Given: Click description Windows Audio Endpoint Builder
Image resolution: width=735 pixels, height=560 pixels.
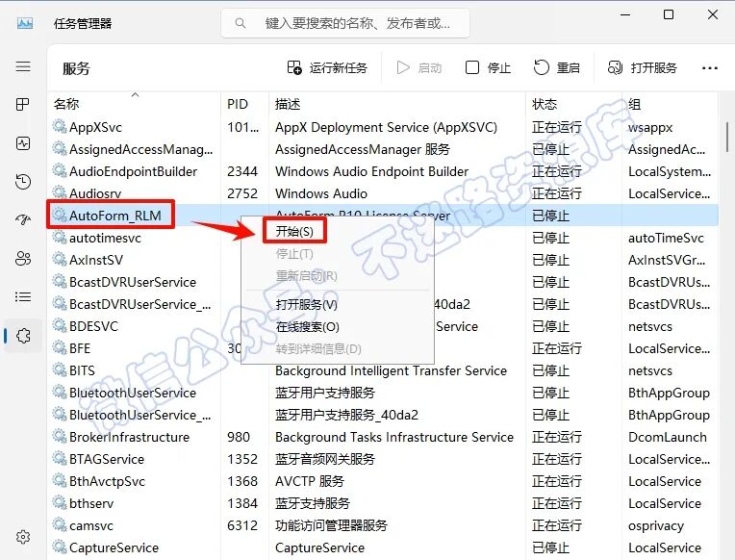Looking at the screenshot, I should pyautogui.click(x=371, y=171).
